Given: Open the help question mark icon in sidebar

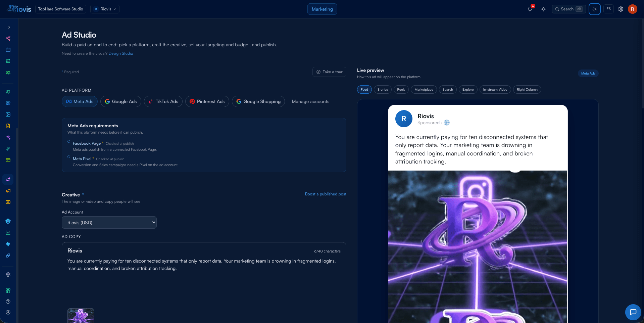Looking at the screenshot, I should (x=8, y=302).
